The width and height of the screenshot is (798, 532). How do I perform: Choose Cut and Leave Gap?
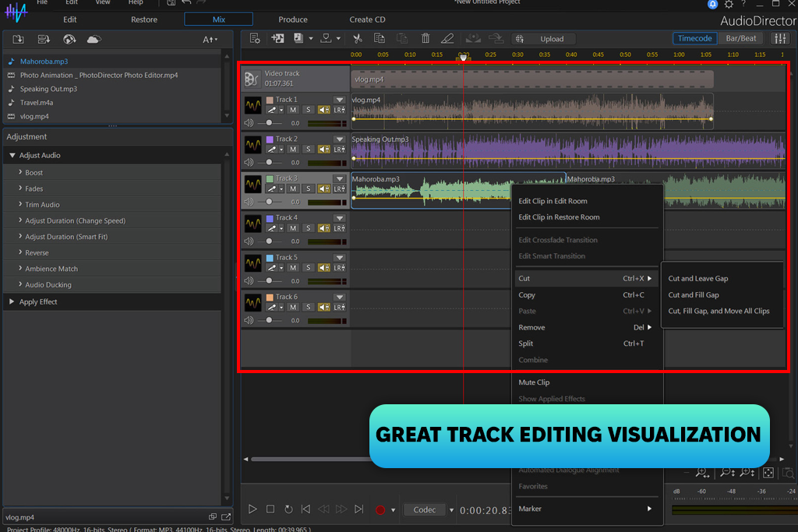click(x=697, y=278)
